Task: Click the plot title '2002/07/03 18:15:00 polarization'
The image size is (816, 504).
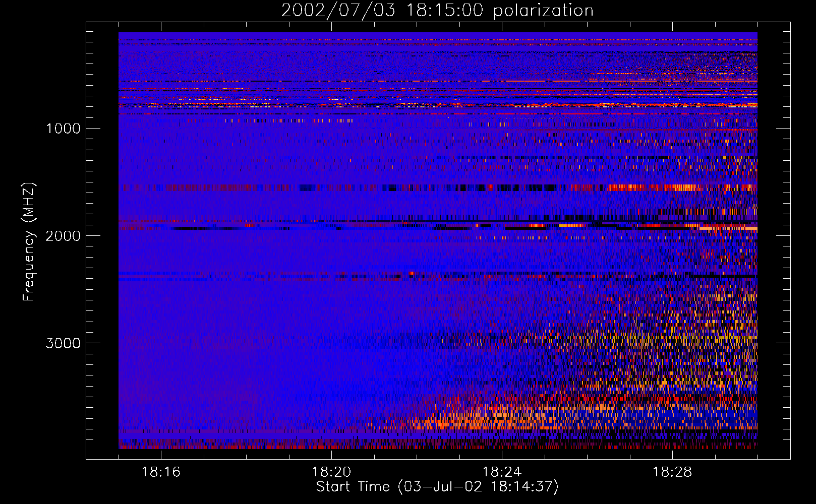Action: 437,11
